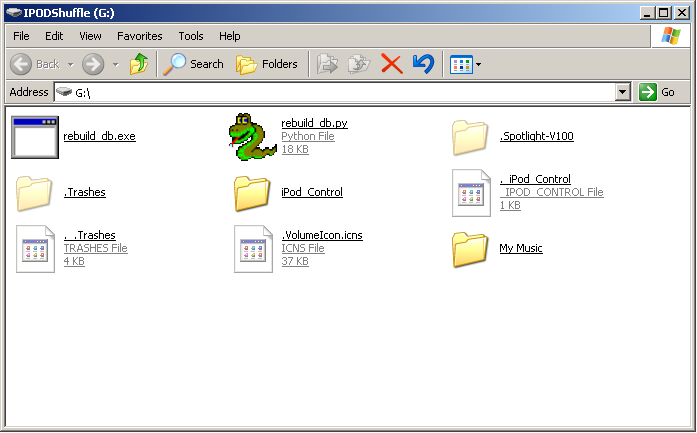Click the drive icon in the address bar
This screenshot has height=433, width=697.
tap(64, 92)
